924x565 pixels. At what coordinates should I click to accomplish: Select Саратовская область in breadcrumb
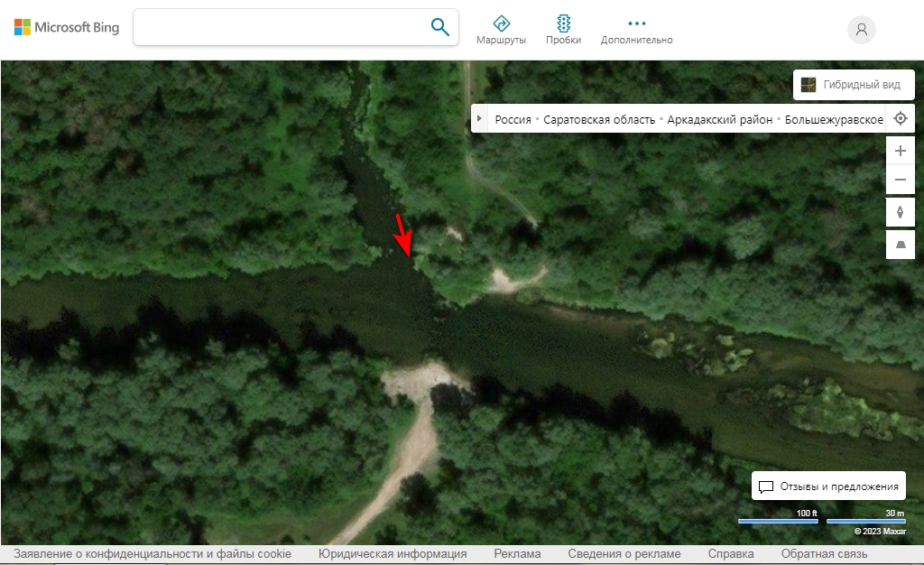click(599, 120)
